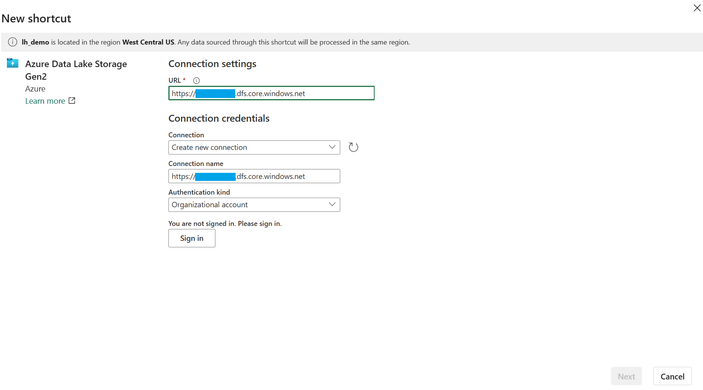
Task: Click the Connection dropdown chevron arrow
Action: point(332,147)
